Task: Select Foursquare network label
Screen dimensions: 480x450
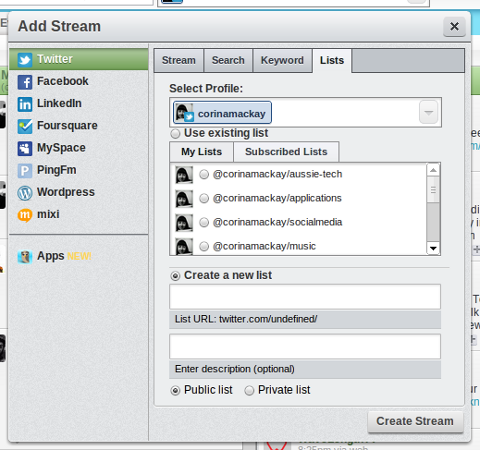Action: coord(67,126)
